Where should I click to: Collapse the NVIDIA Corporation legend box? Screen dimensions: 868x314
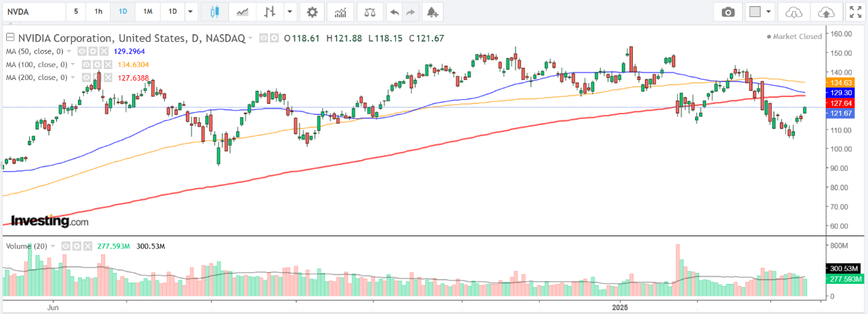(x=10, y=38)
